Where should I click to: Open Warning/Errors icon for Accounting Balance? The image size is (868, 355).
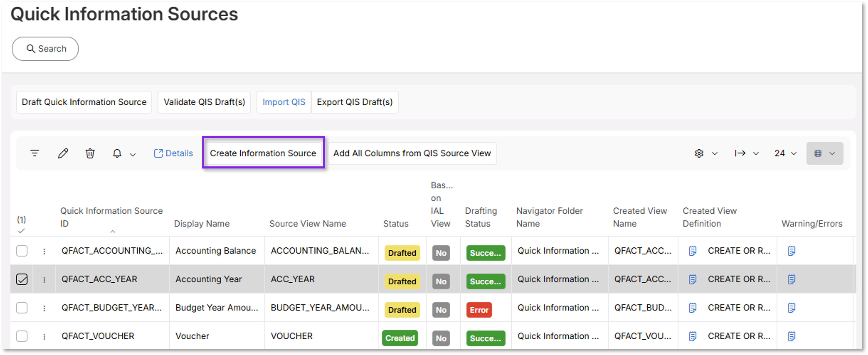tap(791, 251)
